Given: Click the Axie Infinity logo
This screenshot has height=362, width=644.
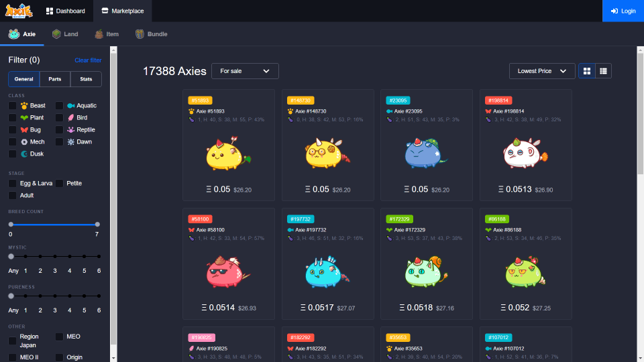Looking at the screenshot, I should click(18, 11).
